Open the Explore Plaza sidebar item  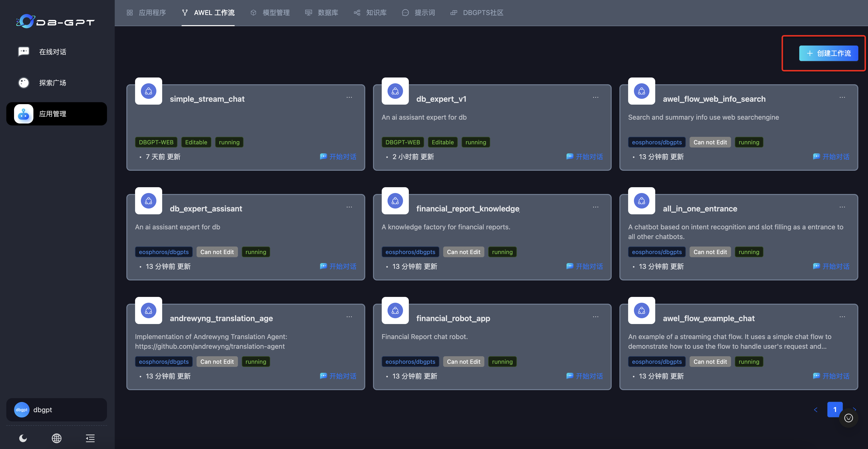[x=53, y=83]
